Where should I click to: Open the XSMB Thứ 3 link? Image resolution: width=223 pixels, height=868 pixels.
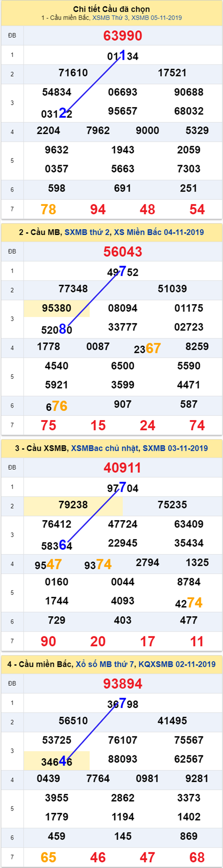coord(111,18)
